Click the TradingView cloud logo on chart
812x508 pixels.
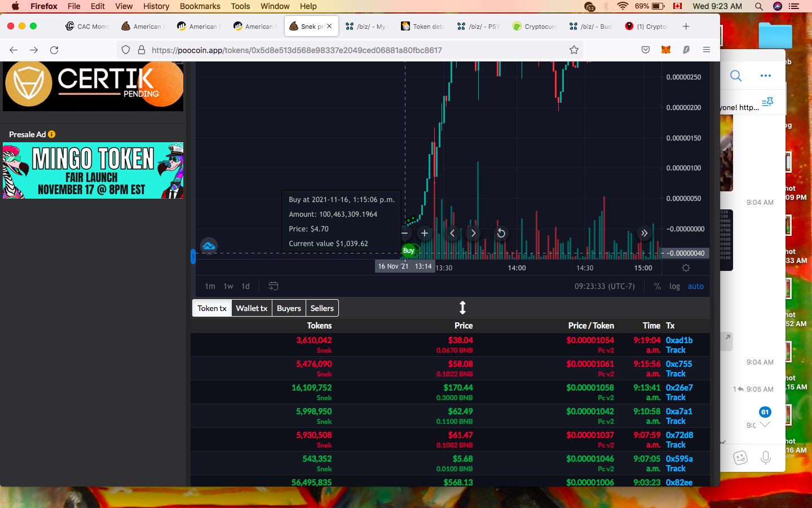pos(209,246)
